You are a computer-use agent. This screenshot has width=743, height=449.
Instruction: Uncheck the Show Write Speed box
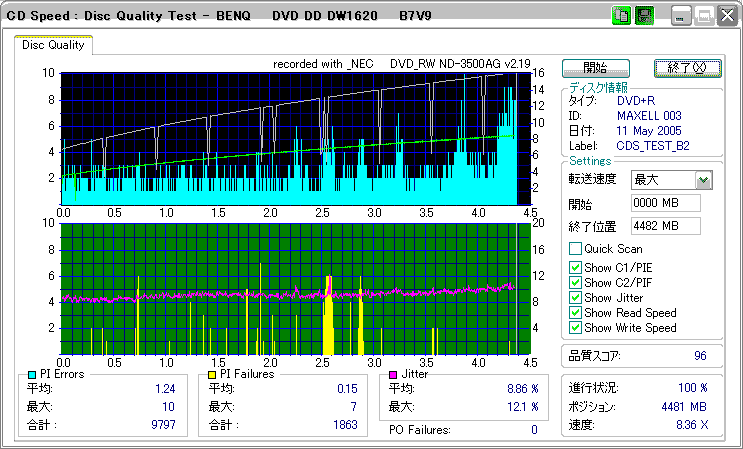click(575, 328)
